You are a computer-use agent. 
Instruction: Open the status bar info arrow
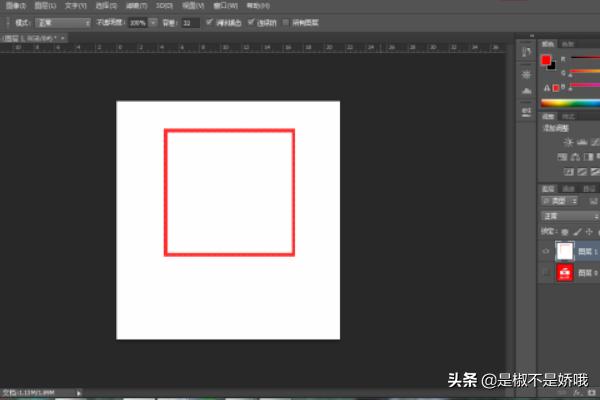[x=78, y=393]
